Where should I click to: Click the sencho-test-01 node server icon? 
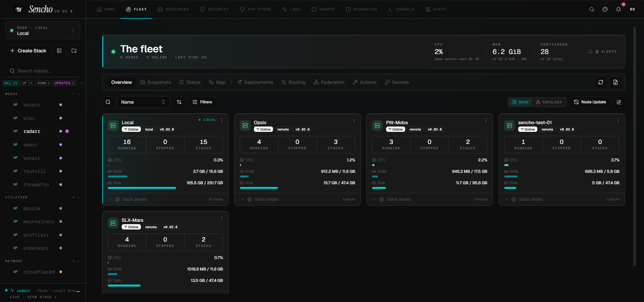click(509, 125)
